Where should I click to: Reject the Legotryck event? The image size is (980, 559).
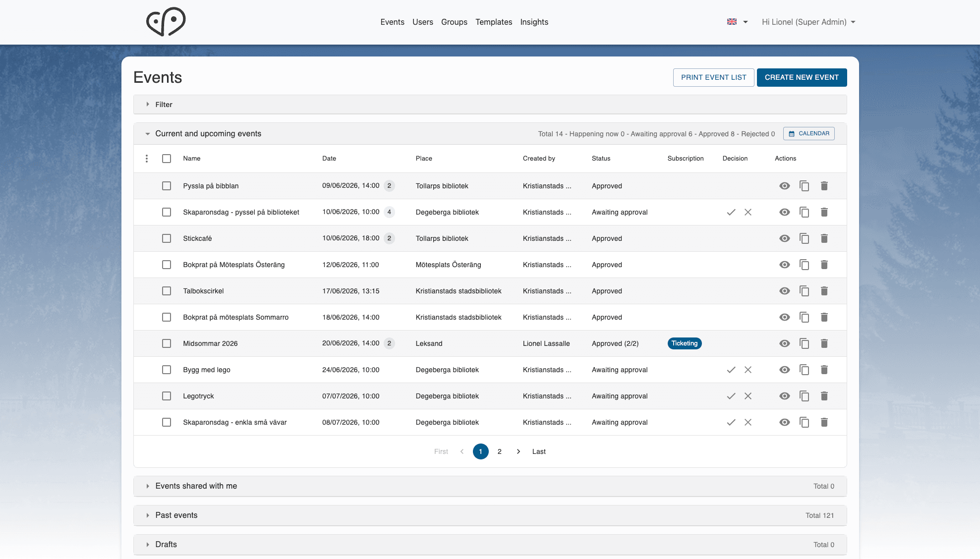point(748,396)
